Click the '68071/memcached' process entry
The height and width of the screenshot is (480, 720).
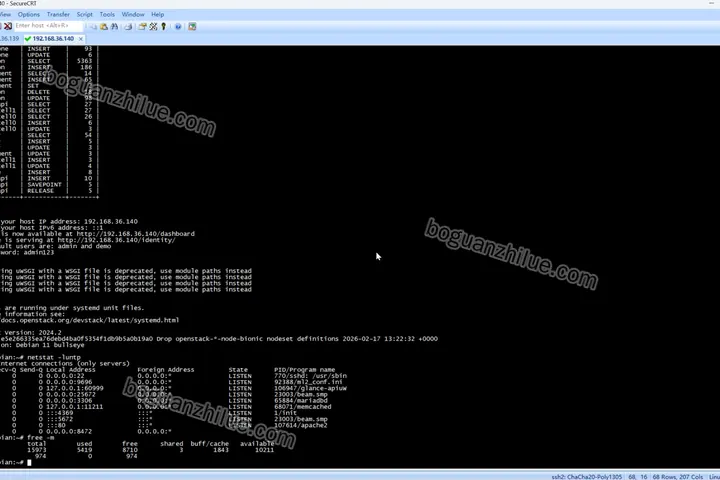pos(303,407)
